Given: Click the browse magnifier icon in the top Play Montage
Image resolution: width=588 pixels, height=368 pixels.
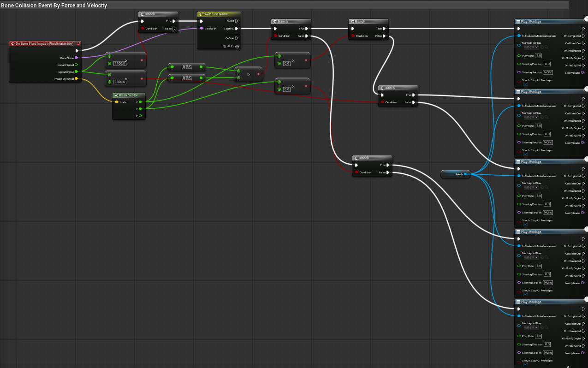Looking at the screenshot, I should 547,47.
